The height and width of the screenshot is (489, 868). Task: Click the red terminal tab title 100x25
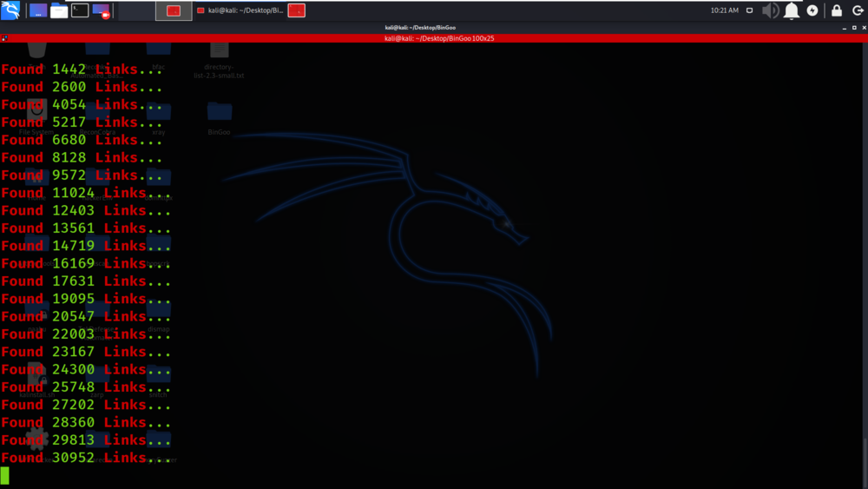[x=439, y=38]
